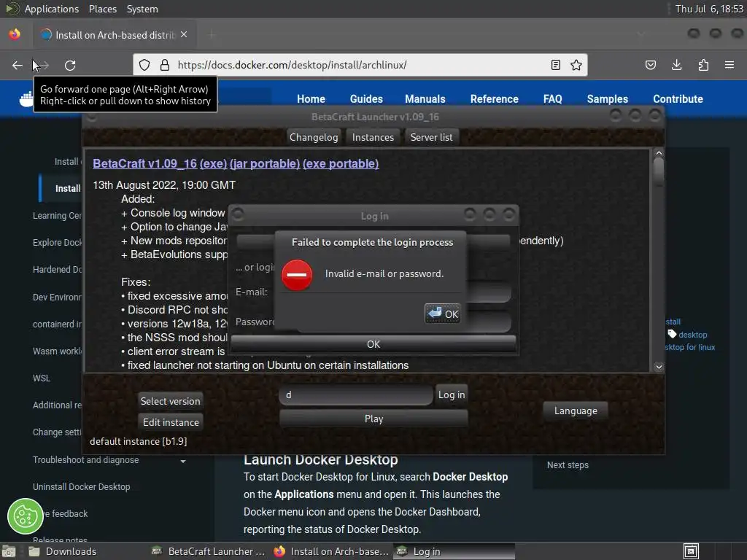Image resolution: width=747 pixels, height=560 pixels.
Task: Open the Applications menu in top panel
Action: 52,9
